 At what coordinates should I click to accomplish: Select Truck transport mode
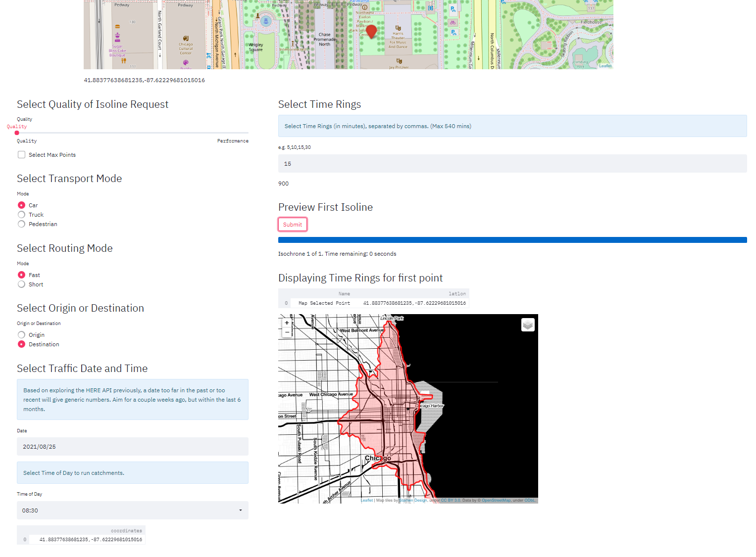(21, 215)
